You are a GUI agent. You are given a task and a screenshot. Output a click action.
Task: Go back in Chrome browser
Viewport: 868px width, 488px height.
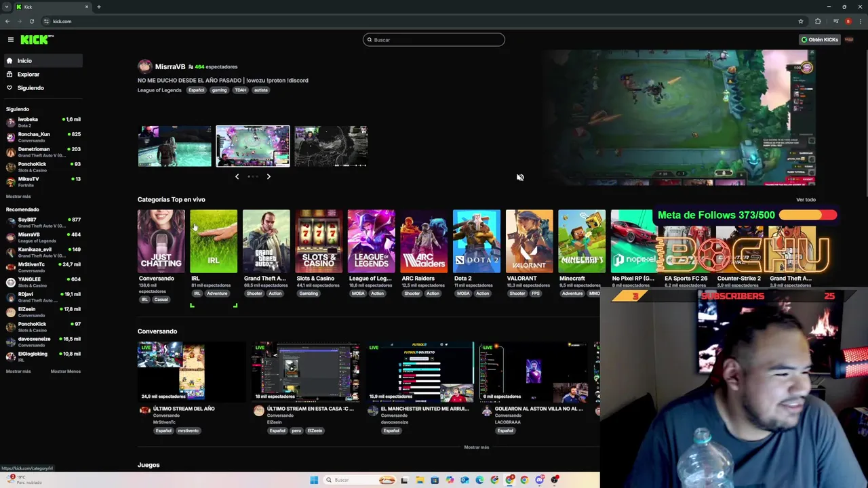click(x=7, y=21)
